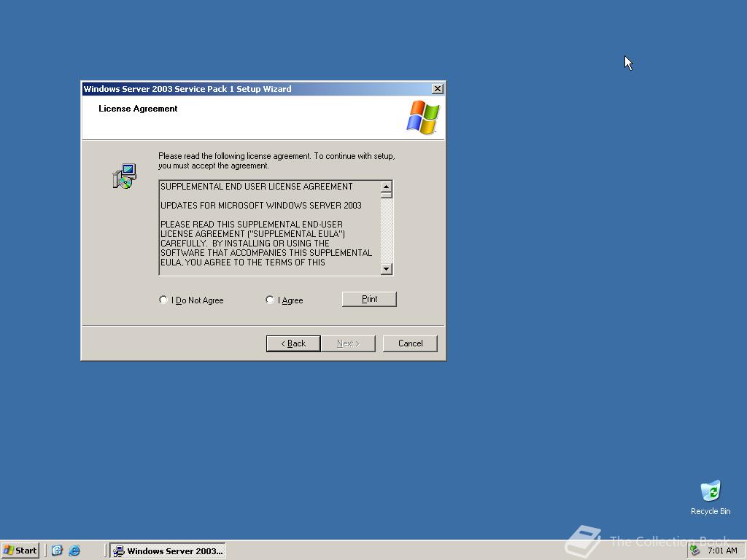Click the Show Desktop Quick Launch icon

[57, 551]
